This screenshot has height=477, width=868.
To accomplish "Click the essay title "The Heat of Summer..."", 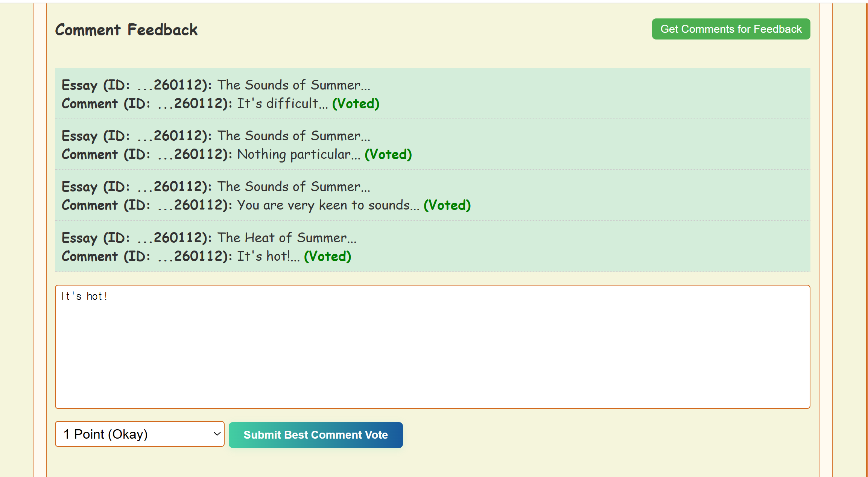I will 287,238.
